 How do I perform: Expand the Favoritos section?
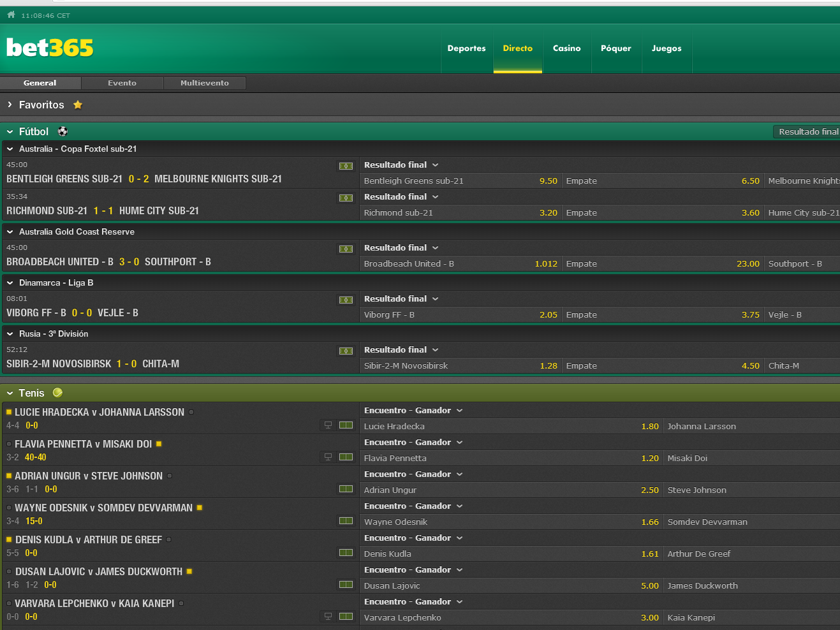pyautogui.click(x=10, y=105)
